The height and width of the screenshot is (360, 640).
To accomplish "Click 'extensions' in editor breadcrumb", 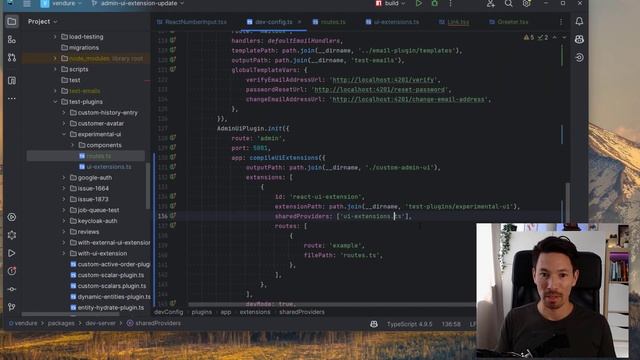I will coord(255,312).
